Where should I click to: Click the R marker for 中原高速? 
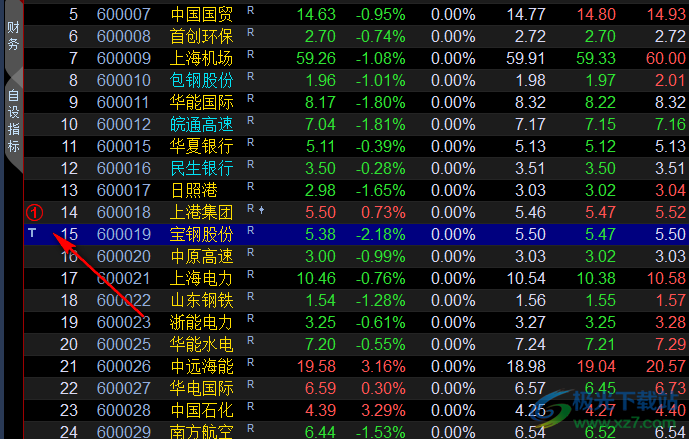tap(250, 252)
